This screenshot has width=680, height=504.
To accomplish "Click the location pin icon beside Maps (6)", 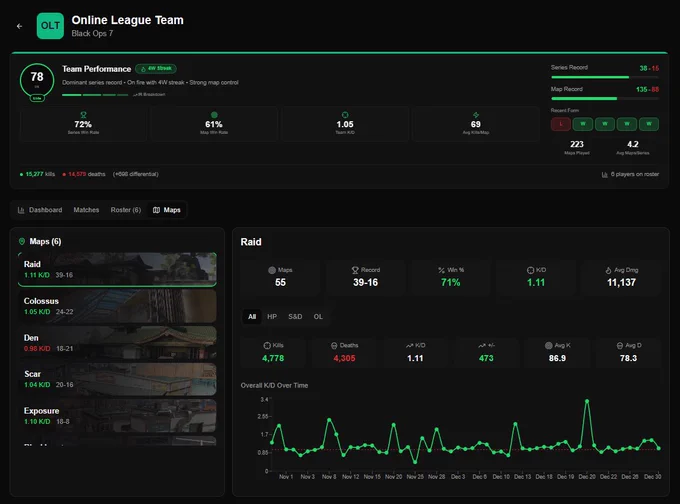I will 22,241.
